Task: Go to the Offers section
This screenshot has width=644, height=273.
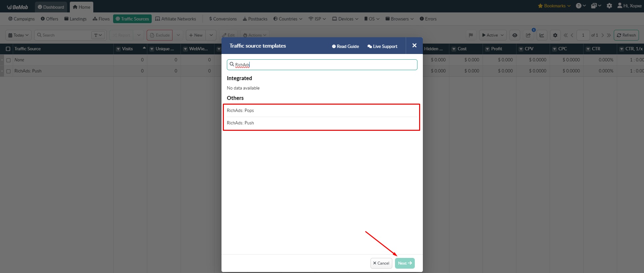Action: 49,19
